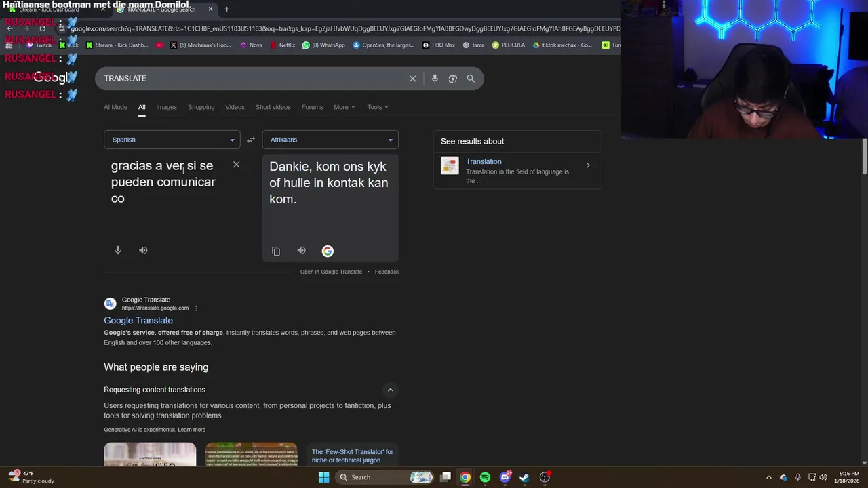Switch to the Videos tab
The width and height of the screenshot is (868, 488).
pos(235,107)
